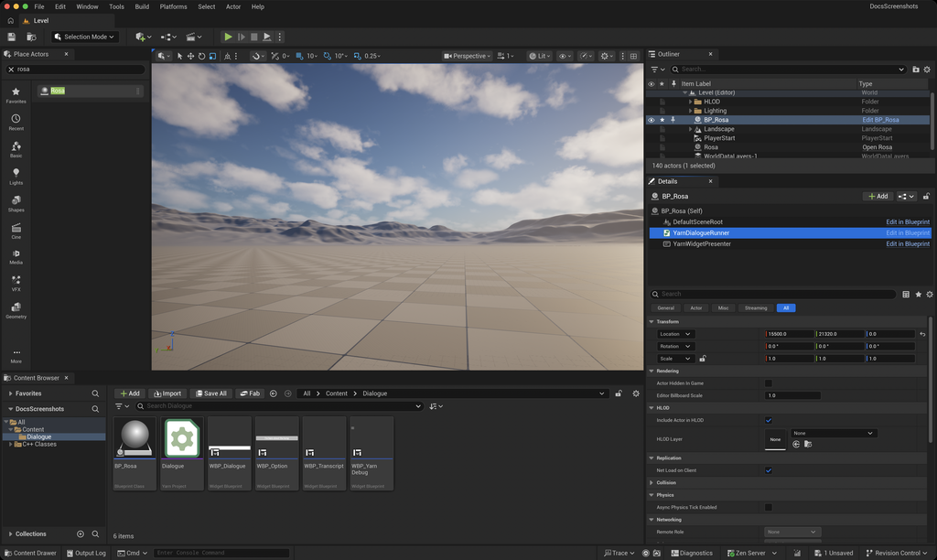Select the viewport Scale tool
937x560 pixels.
tap(212, 56)
